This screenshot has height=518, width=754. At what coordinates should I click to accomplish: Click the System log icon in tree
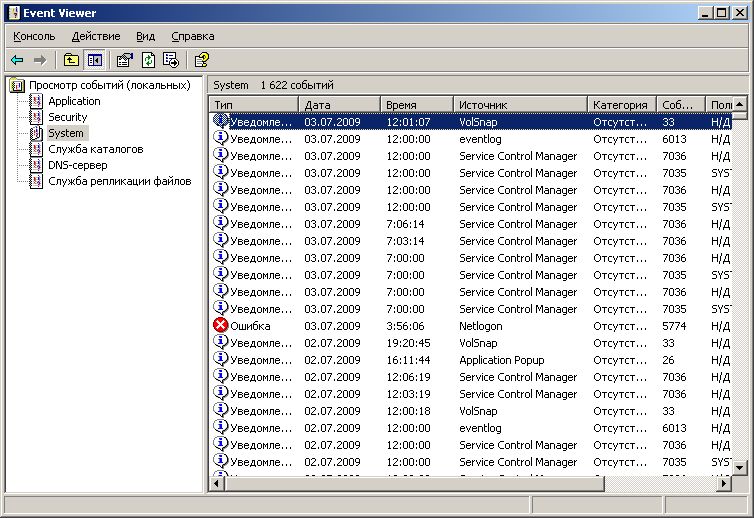36,133
